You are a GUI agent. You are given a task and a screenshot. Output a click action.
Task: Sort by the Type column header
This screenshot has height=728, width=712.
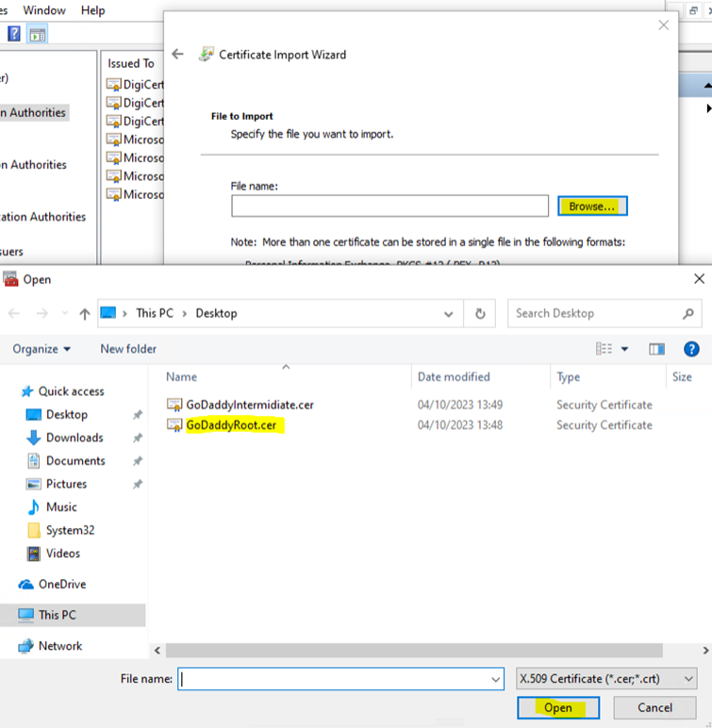pos(569,377)
